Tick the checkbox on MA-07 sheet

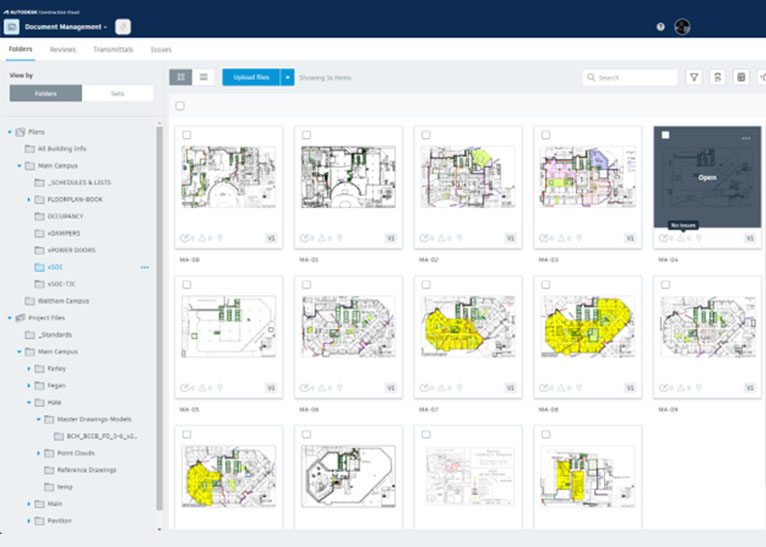click(426, 285)
